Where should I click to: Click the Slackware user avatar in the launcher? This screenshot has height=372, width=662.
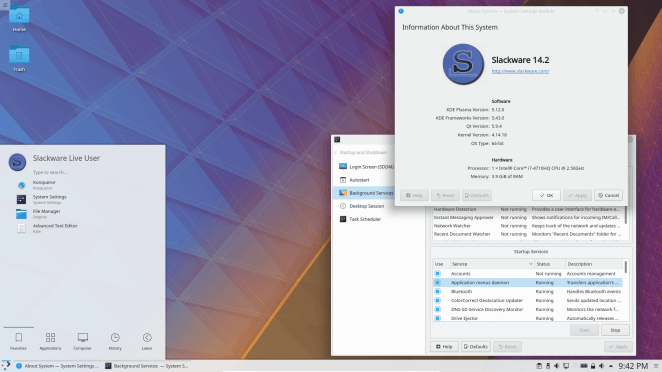tap(17, 162)
